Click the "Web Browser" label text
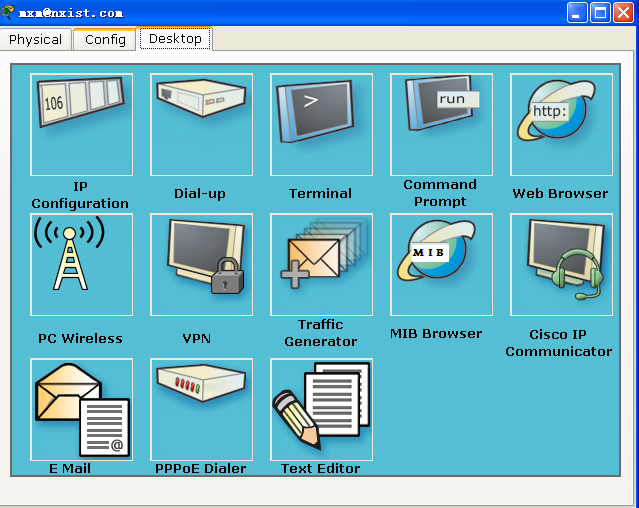Screen dimensions: 639x508 pyautogui.click(x=560, y=193)
